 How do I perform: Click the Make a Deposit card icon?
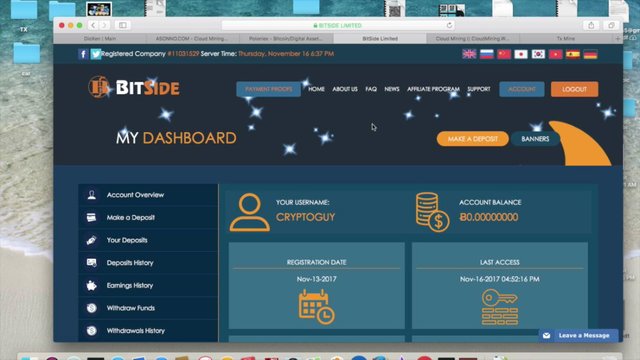91,218
